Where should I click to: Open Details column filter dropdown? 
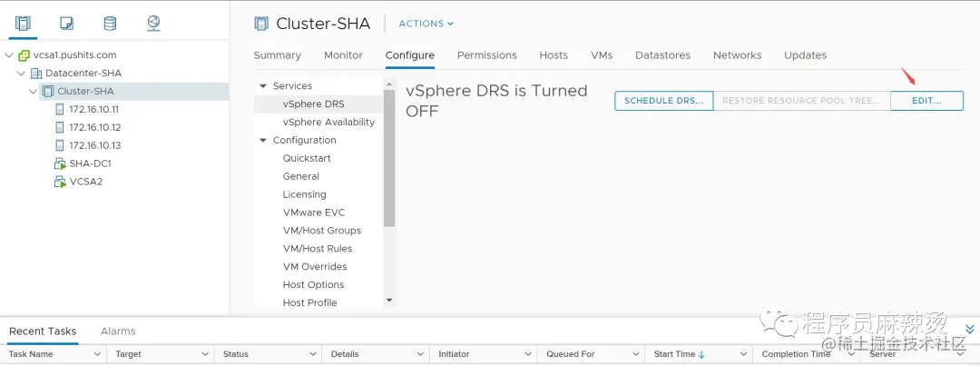(420, 354)
